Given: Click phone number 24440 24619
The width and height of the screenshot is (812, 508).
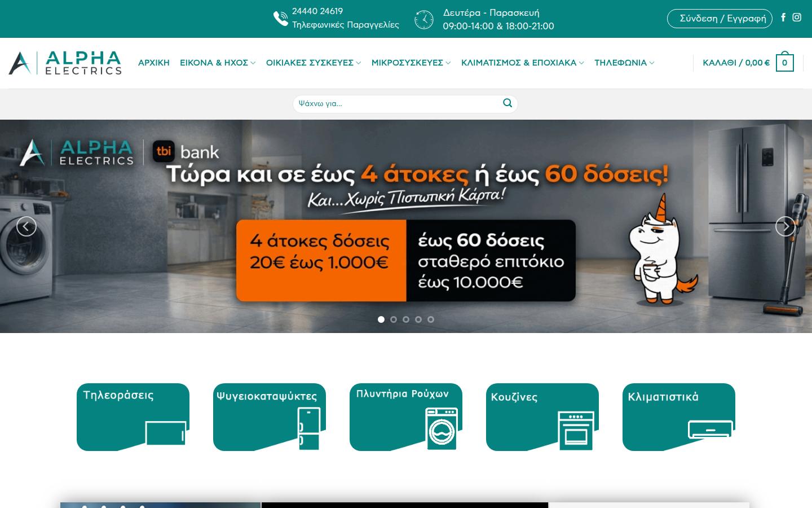Looking at the screenshot, I should (x=317, y=11).
